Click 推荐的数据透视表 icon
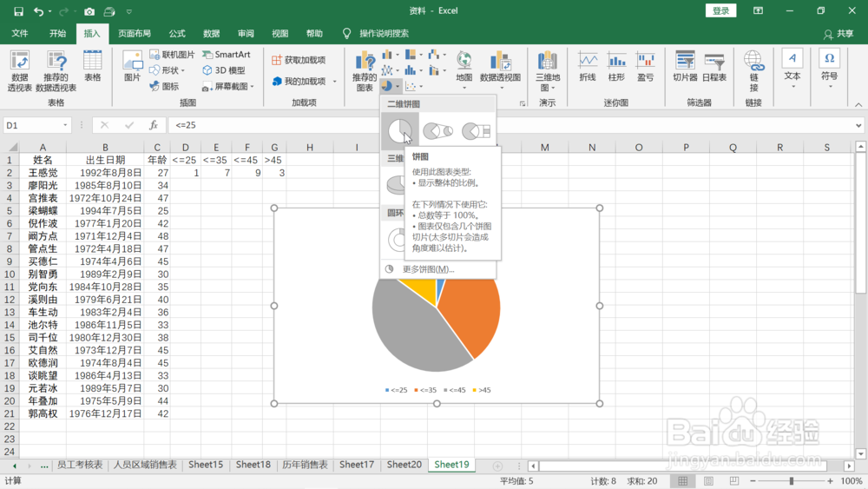868x489 pixels. [x=56, y=71]
